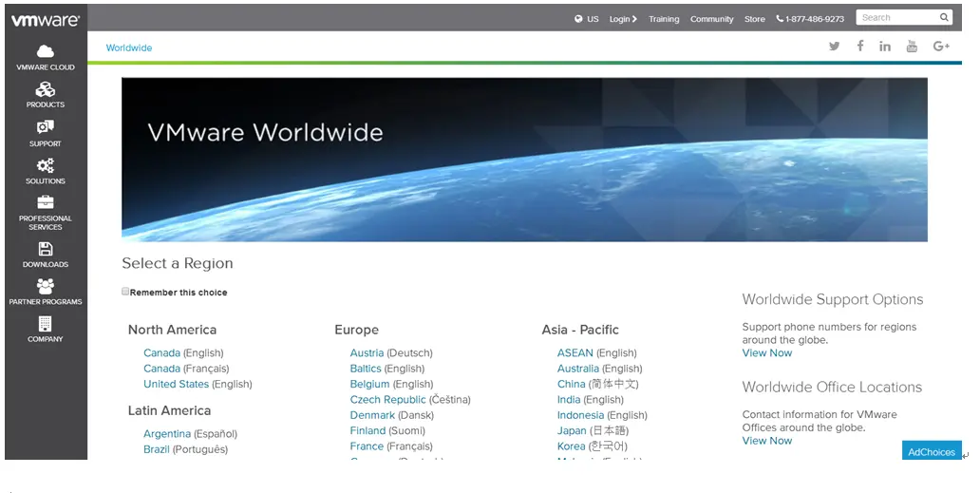Click the vmware logo
Screen dimensions: 980x493
[x=46, y=21]
